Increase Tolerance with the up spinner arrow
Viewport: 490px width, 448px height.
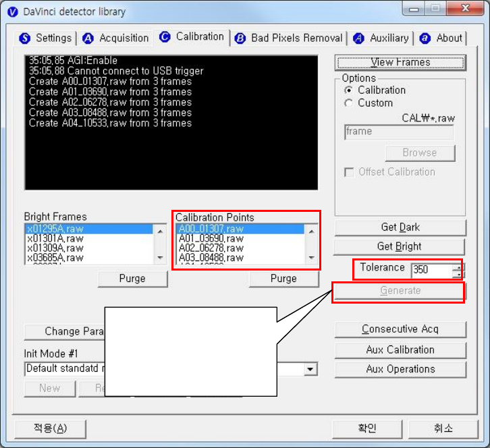458,267
